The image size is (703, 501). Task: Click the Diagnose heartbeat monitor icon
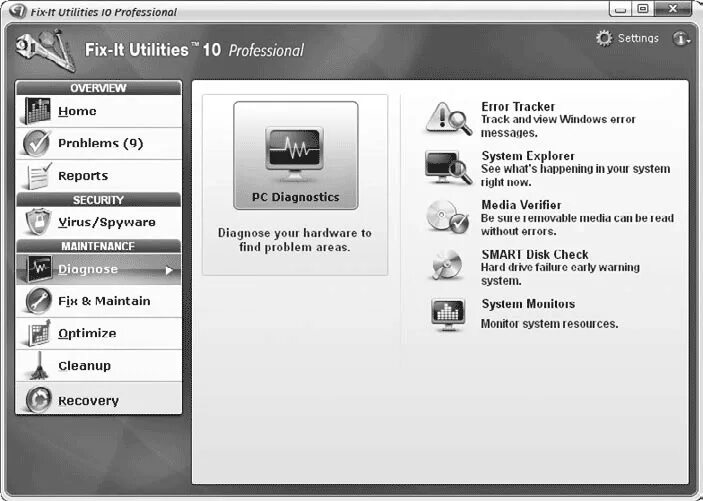click(x=39, y=269)
